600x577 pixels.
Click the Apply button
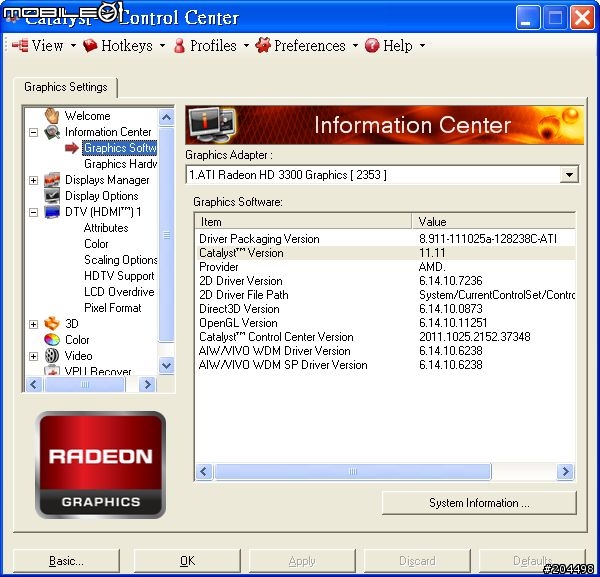pyautogui.click(x=302, y=561)
